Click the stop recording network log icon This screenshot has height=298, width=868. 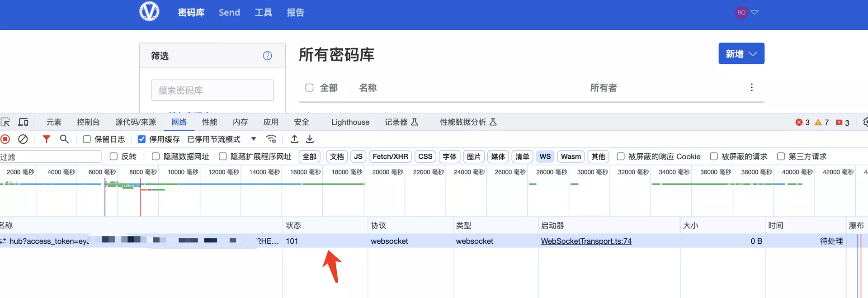point(5,139)
